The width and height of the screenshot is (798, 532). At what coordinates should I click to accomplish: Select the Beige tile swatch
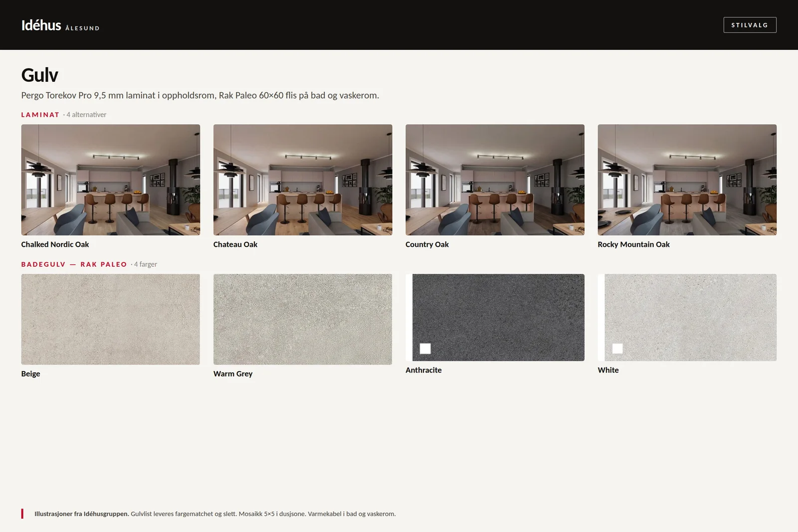pyautogui.click(x=111, y=319)
